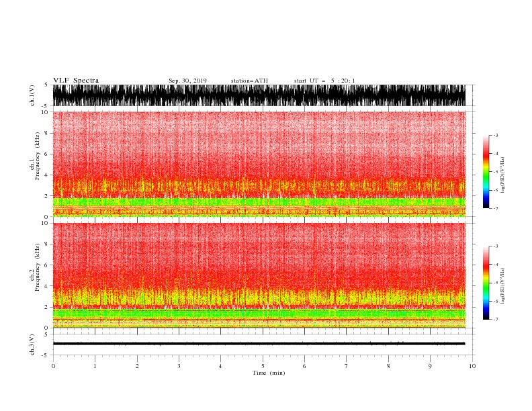Click the '2' tick on ch.1 frequency axis
Screen dimensions: 532x411
(47, 196)
